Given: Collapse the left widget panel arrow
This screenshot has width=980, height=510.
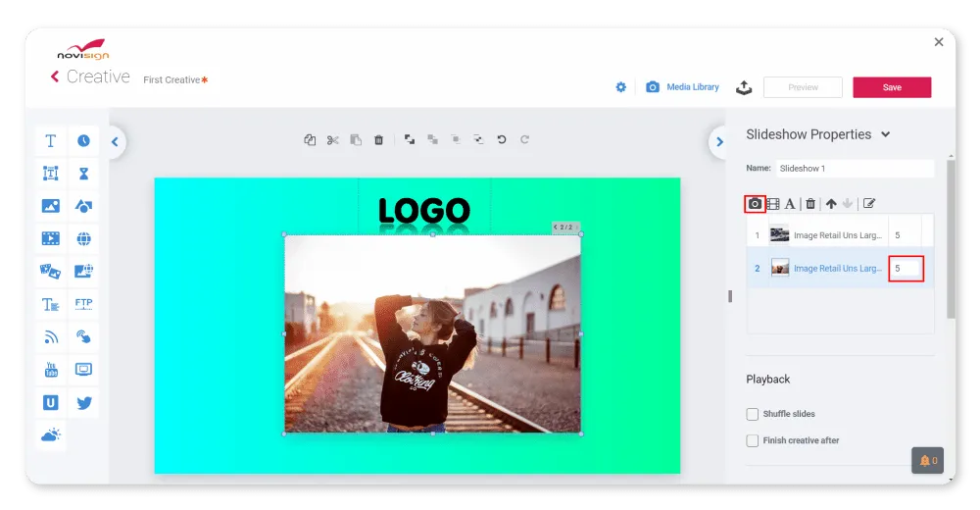Looking at the screenshot, I should [x=115, y=142].
